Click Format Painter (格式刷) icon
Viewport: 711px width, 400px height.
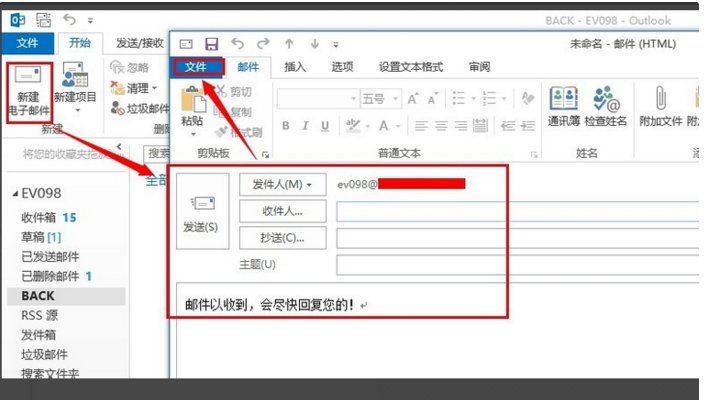tap(221, 132)
